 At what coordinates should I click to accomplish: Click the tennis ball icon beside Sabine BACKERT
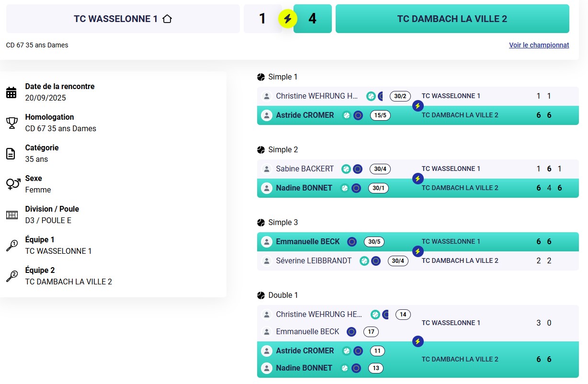(346, 169)
